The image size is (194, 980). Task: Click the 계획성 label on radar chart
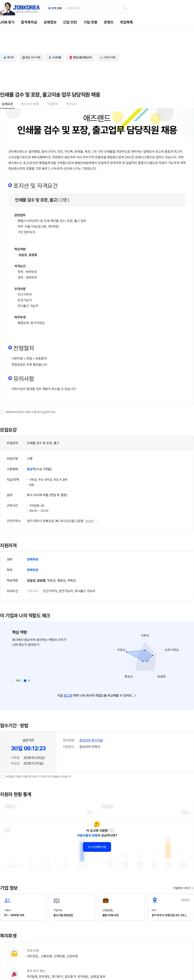coord(145,635)
